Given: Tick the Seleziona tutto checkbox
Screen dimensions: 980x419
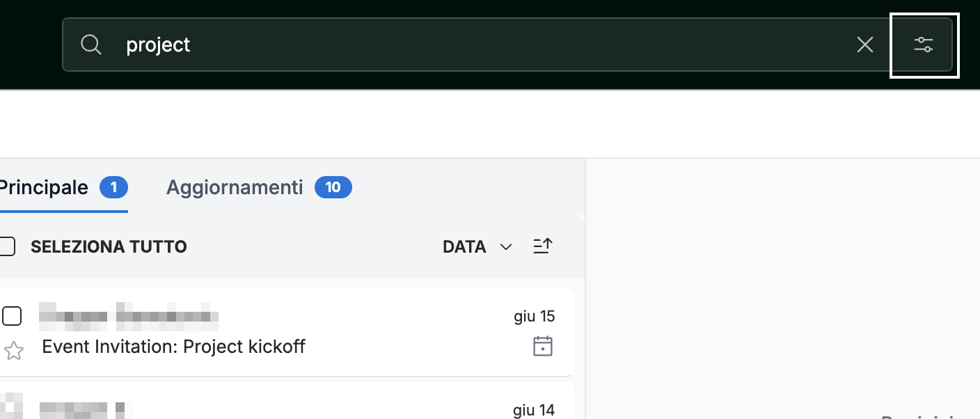Looking at the screenshot, I should [x=6, y=246].
